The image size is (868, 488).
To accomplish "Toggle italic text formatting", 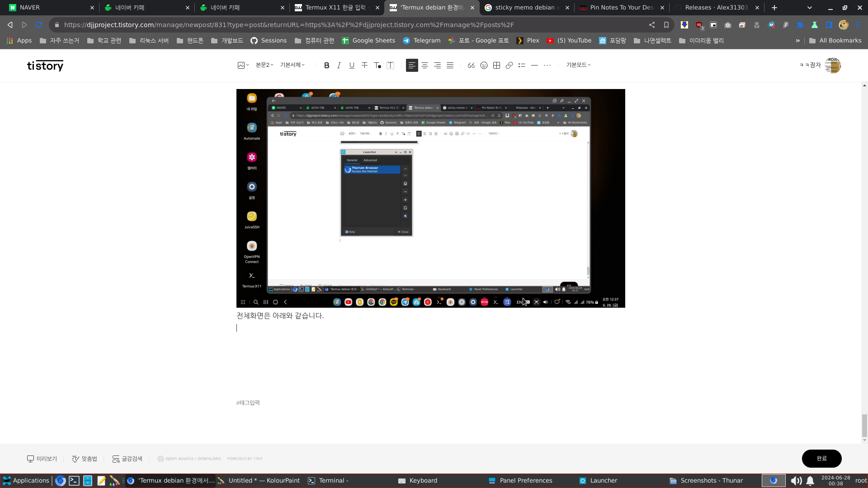I will pos(339,66).
